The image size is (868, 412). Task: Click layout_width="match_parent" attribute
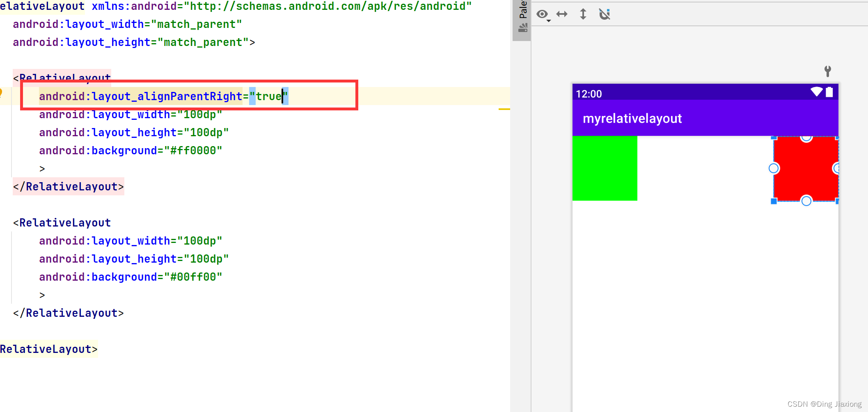127,24
